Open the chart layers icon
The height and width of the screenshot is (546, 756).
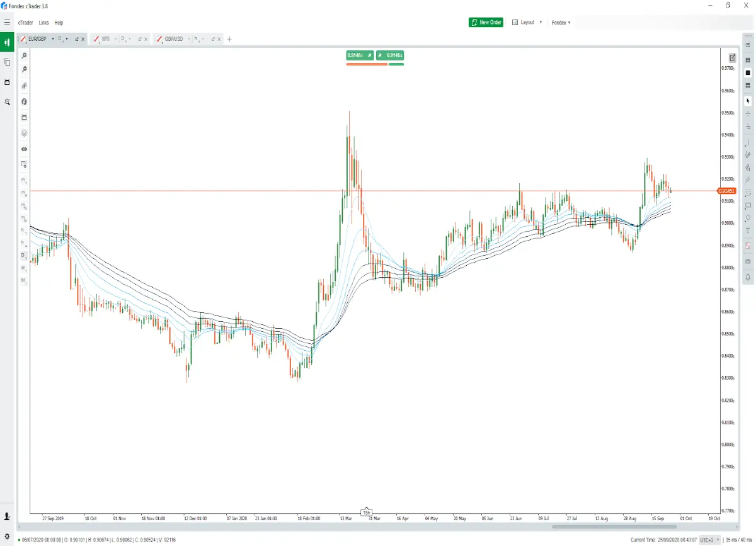(x=24, y=133)
